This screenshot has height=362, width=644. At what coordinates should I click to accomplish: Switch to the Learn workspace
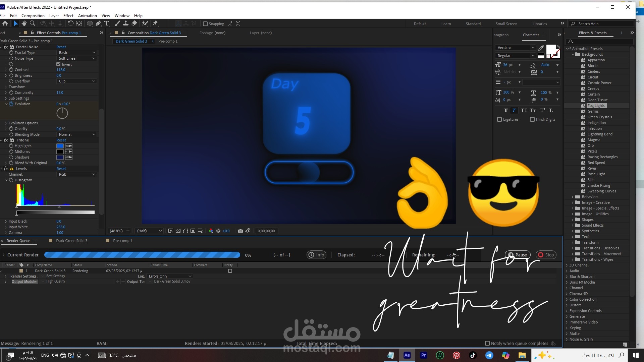coord(446,24)
